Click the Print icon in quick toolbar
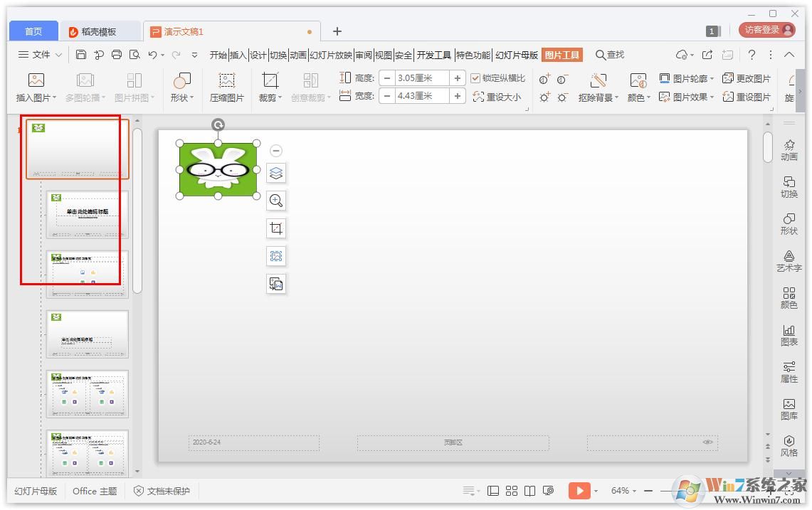This screenshot has width=812, height=510. [117, 54]
